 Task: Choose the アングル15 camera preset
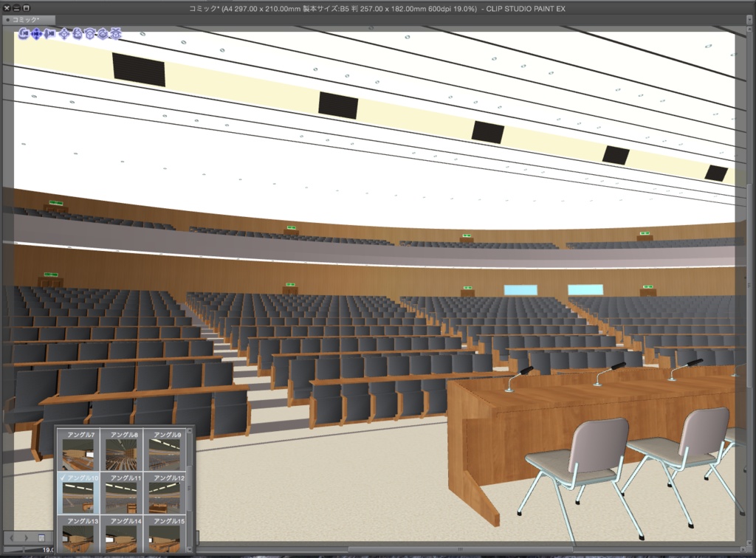(165, 535)
